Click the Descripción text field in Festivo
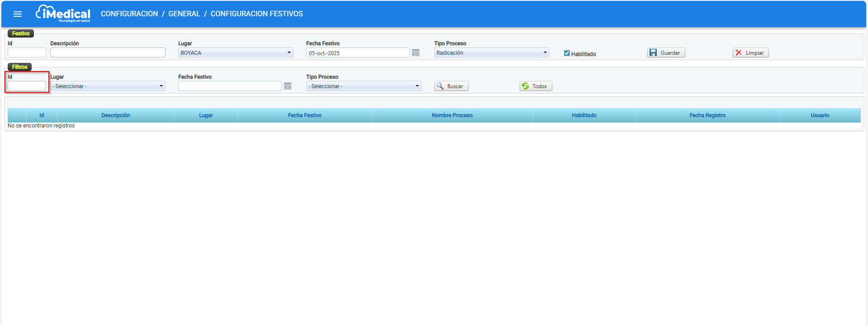 (108, 53)
